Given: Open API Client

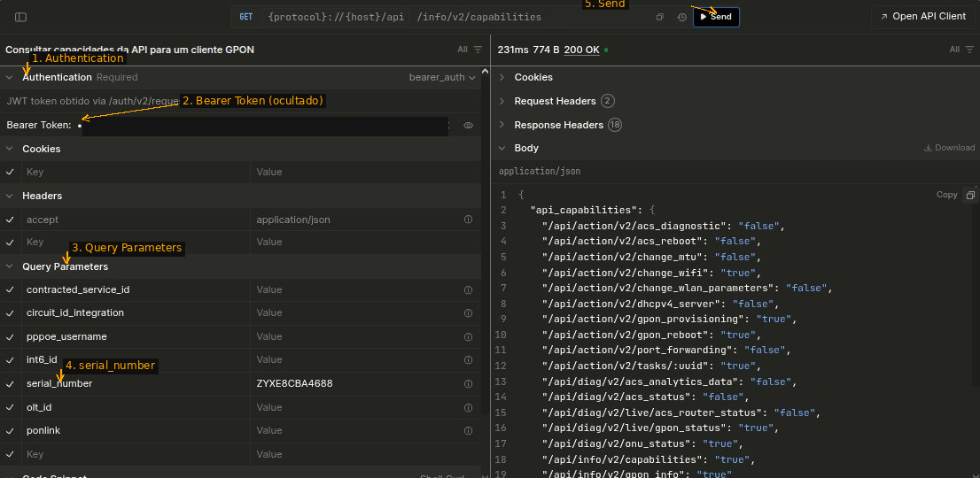Looking at the screenshot, I should tap(922, 17).
